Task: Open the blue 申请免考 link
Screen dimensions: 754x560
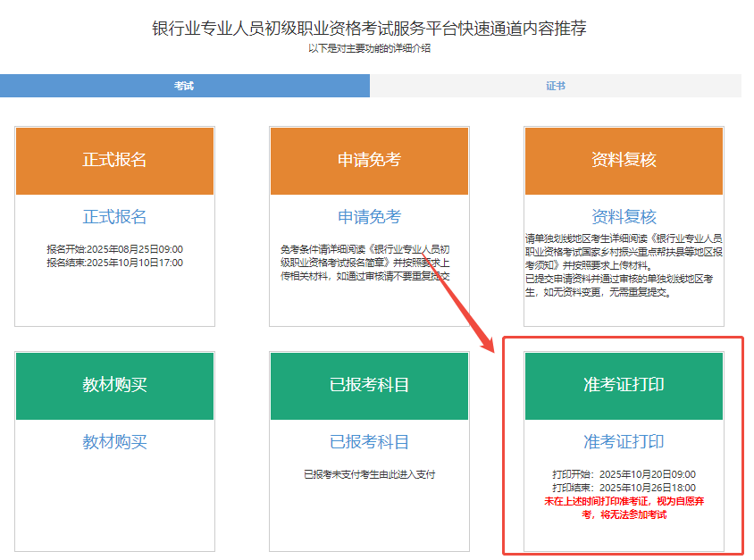Action: 369,217
